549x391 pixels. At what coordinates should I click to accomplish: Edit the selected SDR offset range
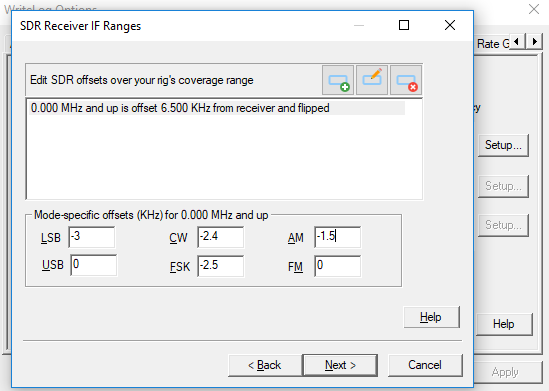[372, 80]
